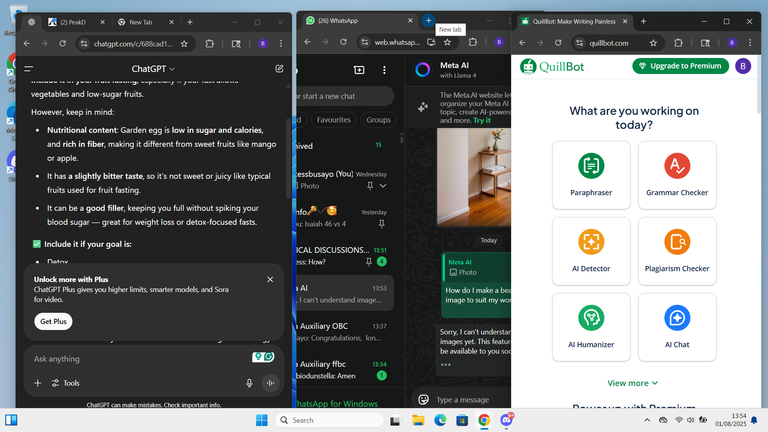This screenshot has width=768, height=432.
Task: Click WhatsApp new chat icon
Action: click(x=359, y=70)
